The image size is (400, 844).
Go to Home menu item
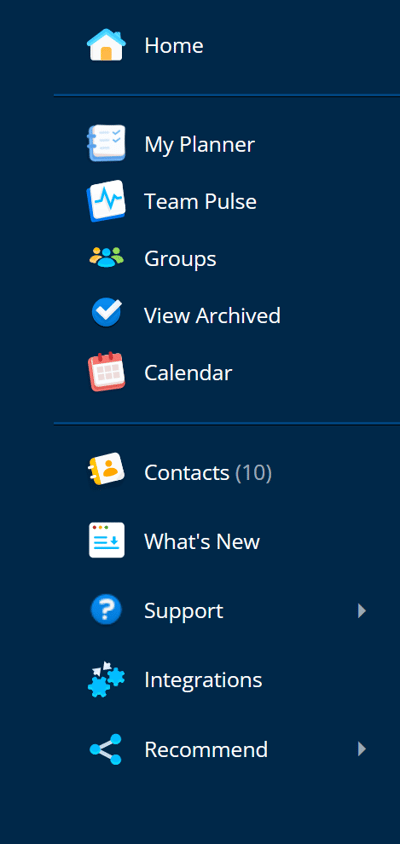pos(174,46)
